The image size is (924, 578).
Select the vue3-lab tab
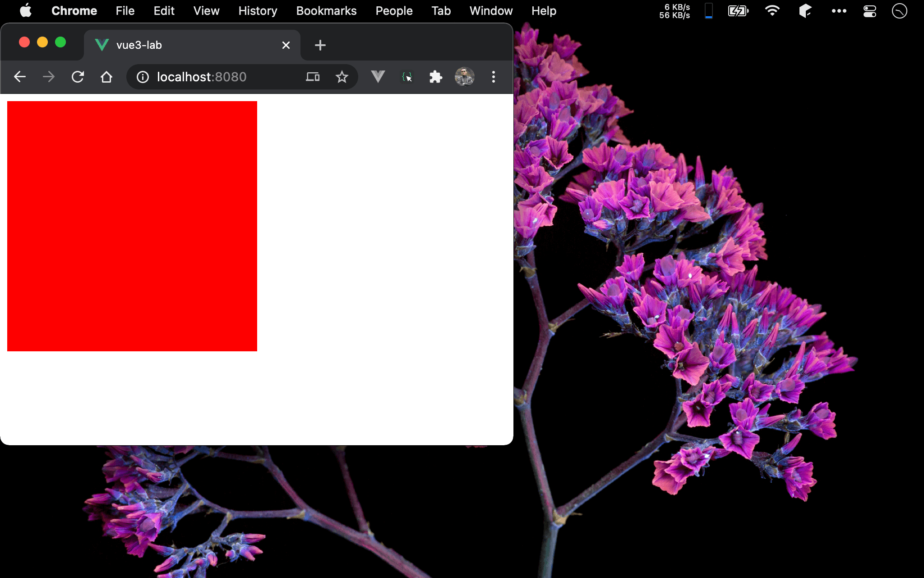click(180, 45)
